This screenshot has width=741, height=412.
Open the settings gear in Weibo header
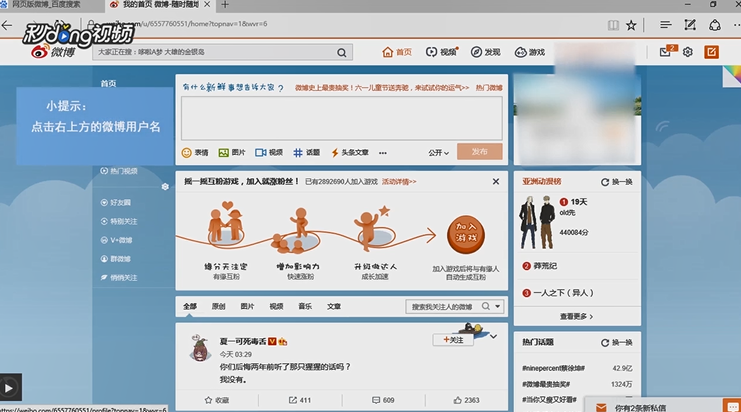[688, 52]
